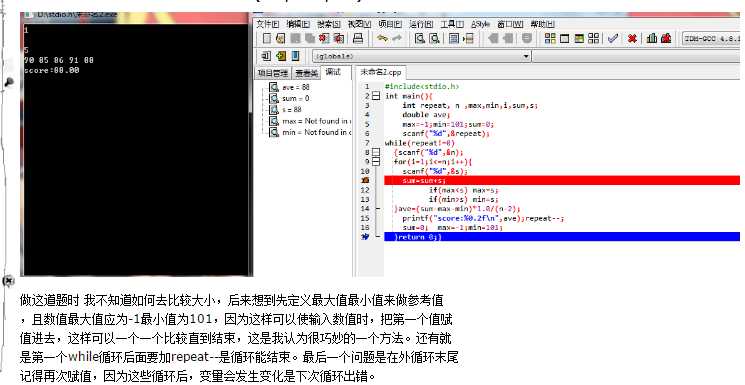The width and height of the screenshot is (745, 385).
Task: Click the console window title bar
Action: [135, 15]
